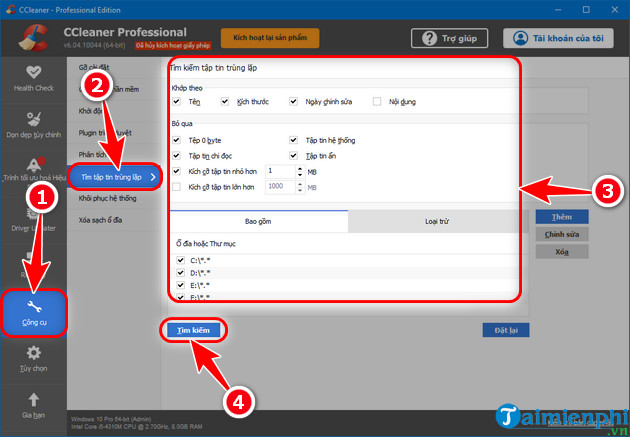Click Gia hạn upgrade icon
The width and height of the screenshot is (630, 437).
[x=33, y=406]
